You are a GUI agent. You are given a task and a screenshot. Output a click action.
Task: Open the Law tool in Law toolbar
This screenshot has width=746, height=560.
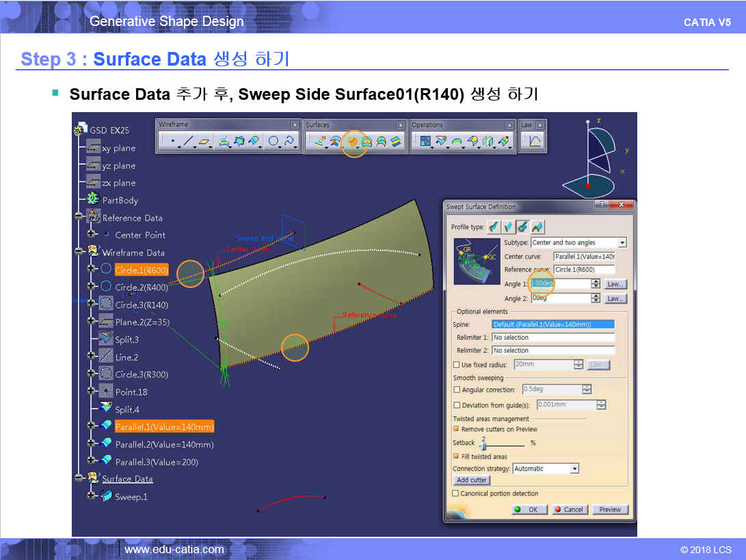point(534,142)
